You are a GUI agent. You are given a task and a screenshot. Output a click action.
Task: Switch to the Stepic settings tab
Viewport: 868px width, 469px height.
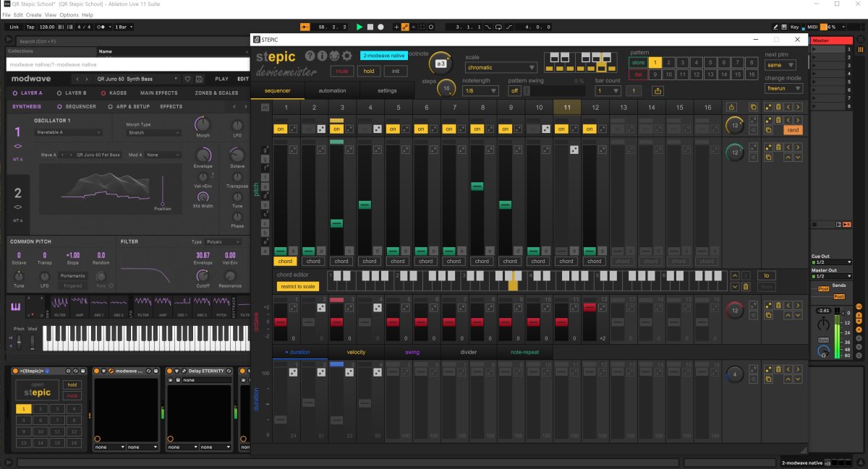tap(387, 91)
